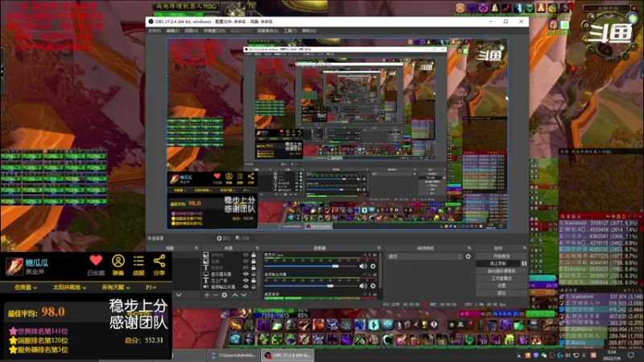Mute the 麦克风/Aux speaker icon
This screenshot has width=644, height=362.
click(x=363, y=266)
